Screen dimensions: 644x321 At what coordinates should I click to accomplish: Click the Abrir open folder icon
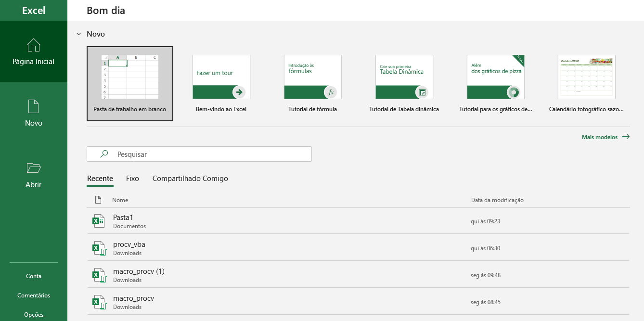(x=34, y=168)
